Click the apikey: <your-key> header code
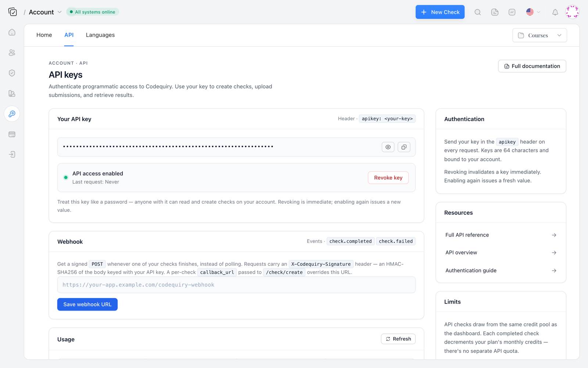The image size is (588, 368). (x=387, y=119)
